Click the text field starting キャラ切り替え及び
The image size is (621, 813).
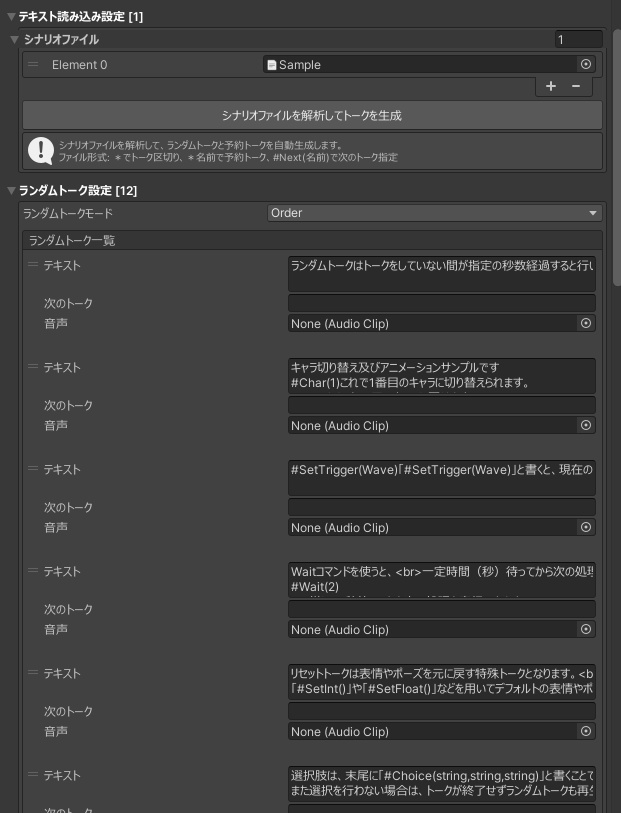tap(442, 375)
